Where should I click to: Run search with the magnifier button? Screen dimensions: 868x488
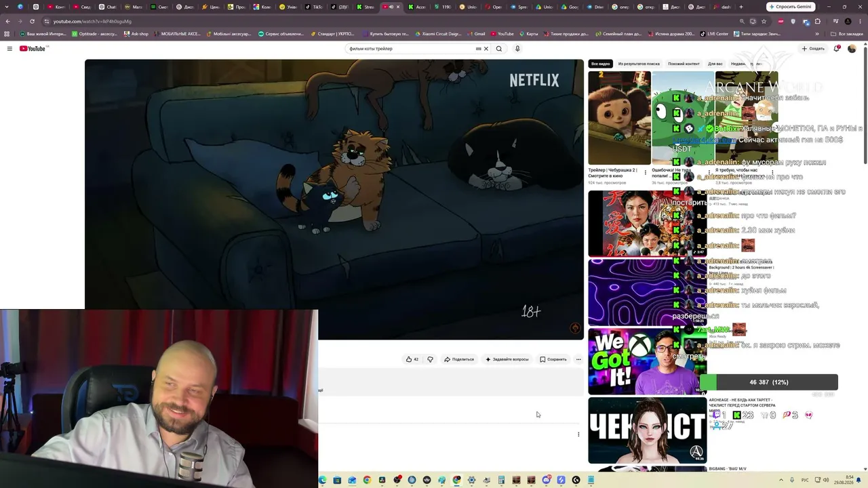[x=499, y=49]
